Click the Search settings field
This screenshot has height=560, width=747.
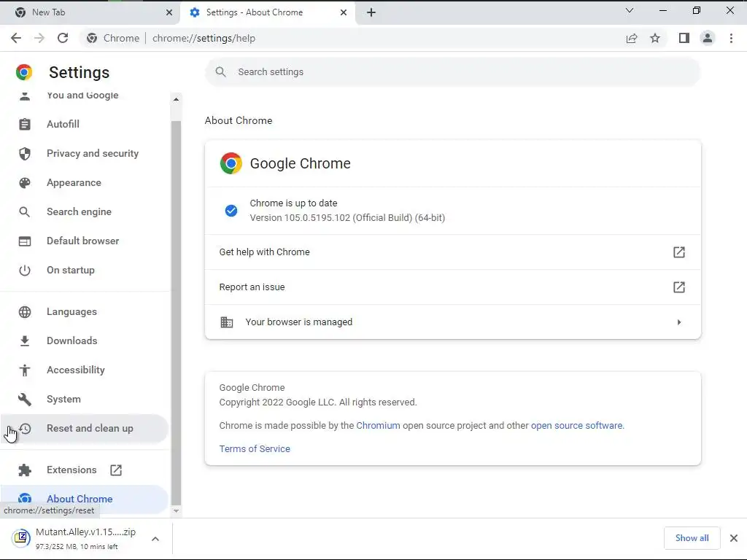pos(452,72)
